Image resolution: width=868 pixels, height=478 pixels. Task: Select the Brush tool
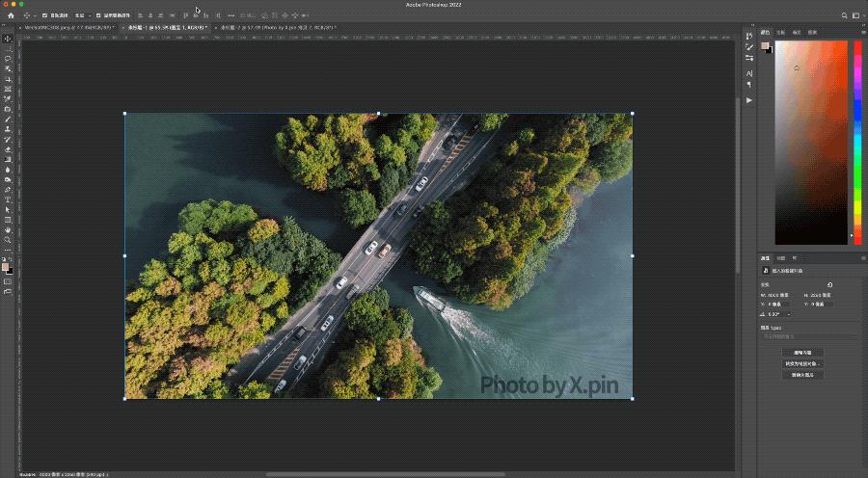tap(8, 119)
